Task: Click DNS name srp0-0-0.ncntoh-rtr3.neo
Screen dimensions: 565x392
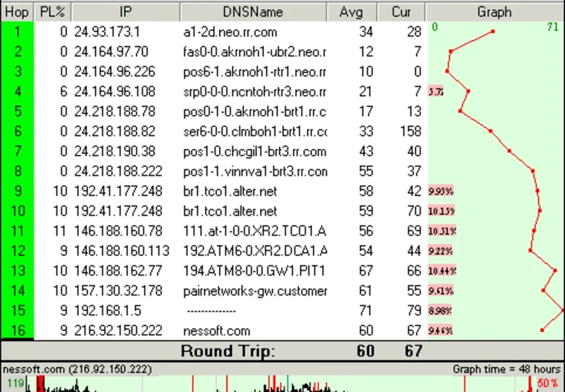Action: pos(254,91)
